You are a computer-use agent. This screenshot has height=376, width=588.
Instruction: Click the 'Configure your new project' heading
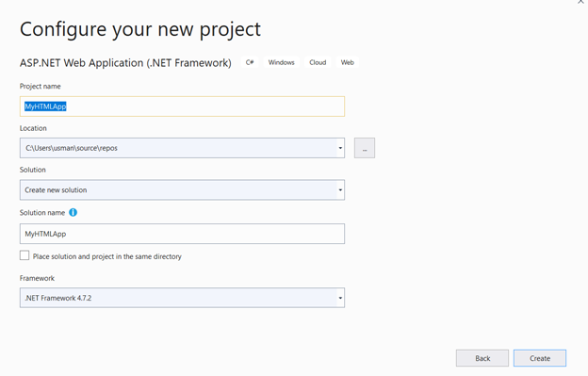140,29
